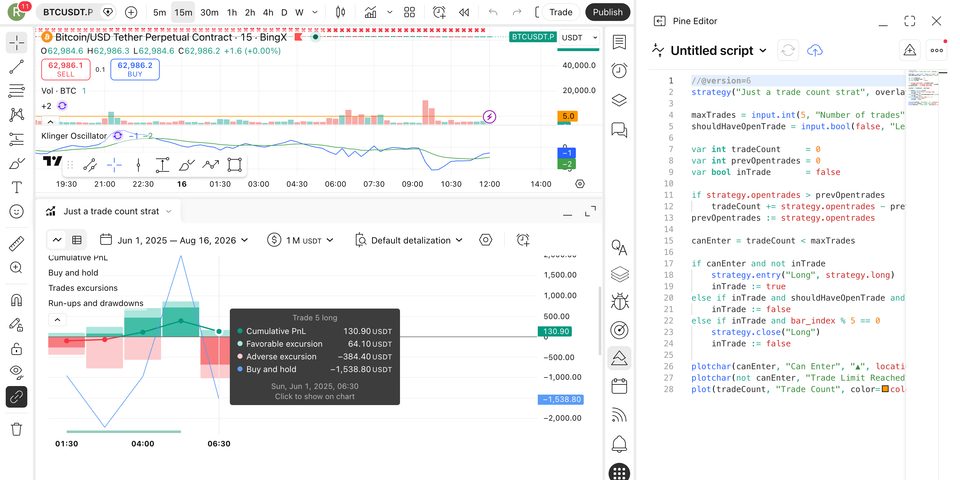This screenshot has height=480, width=960.
Task: Open the chats panel in right sidebar
Action: point(619,129)
